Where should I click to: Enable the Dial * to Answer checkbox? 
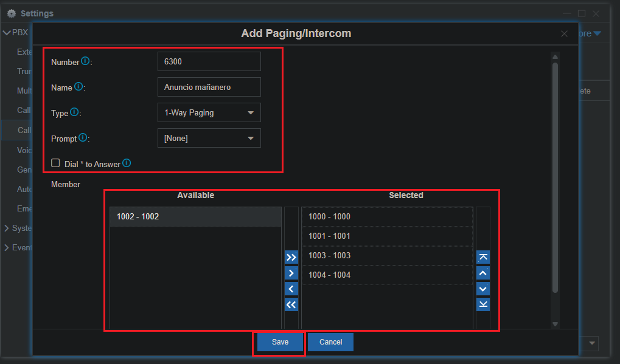56,163
